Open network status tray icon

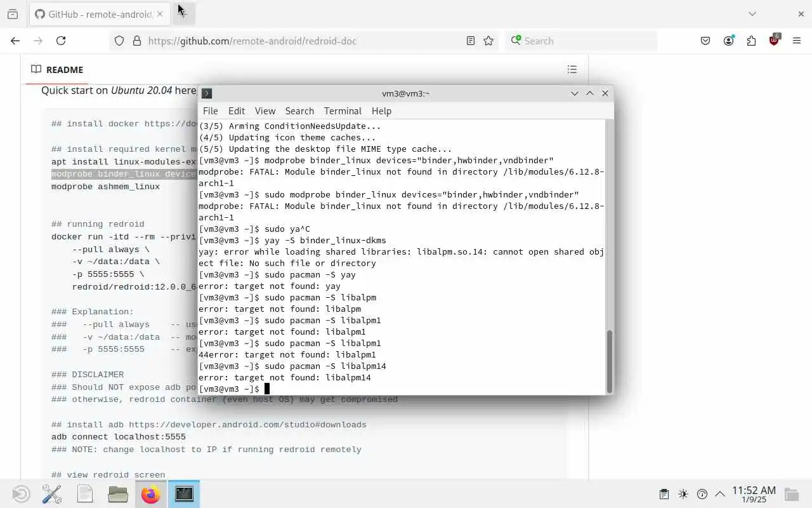click(702, 494)
